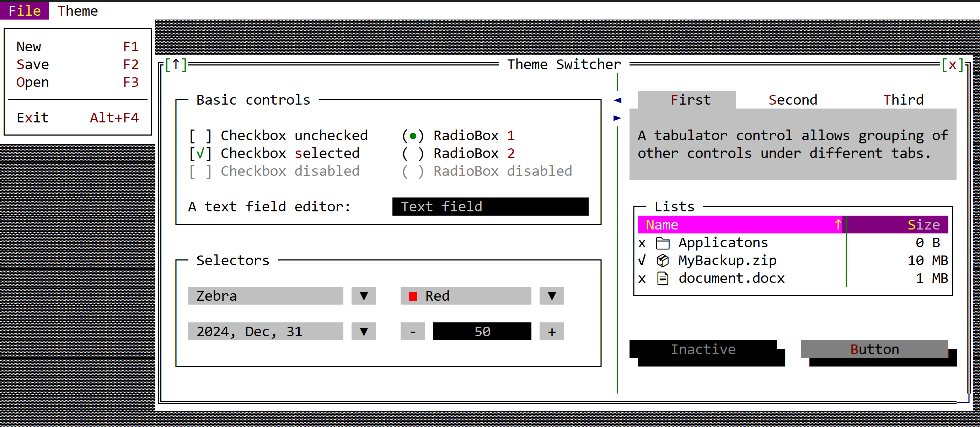This screenshot has height=427, width=980.
Task: Expand the Zebra dropdown arrow
Action: (x=364, y=296)
